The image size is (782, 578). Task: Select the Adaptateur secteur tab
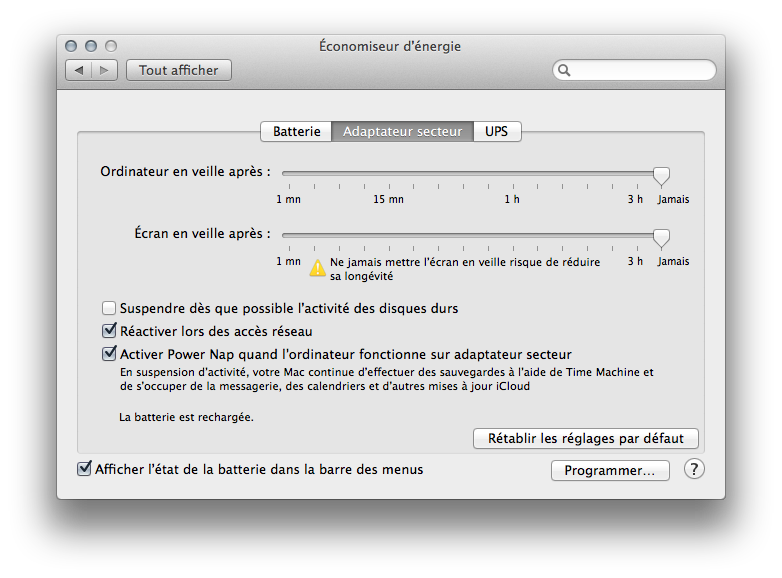tap(402, 132)
